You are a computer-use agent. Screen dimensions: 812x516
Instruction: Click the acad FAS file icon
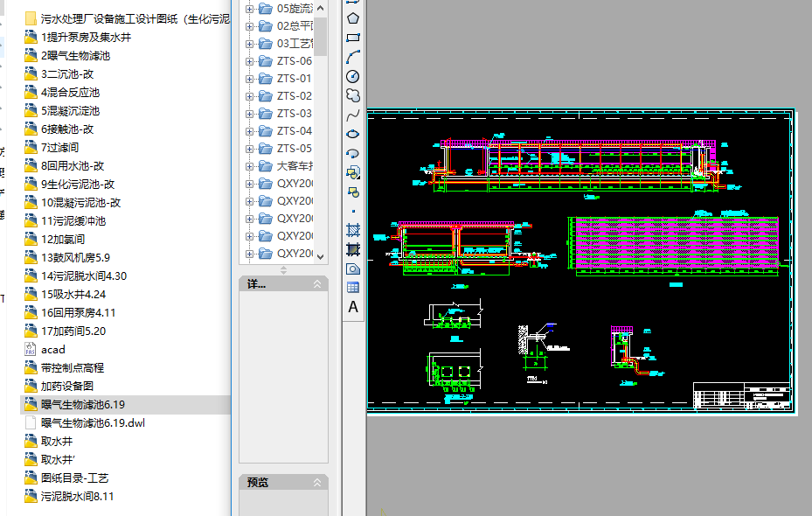pyautogui.click(x=31, y=349)
